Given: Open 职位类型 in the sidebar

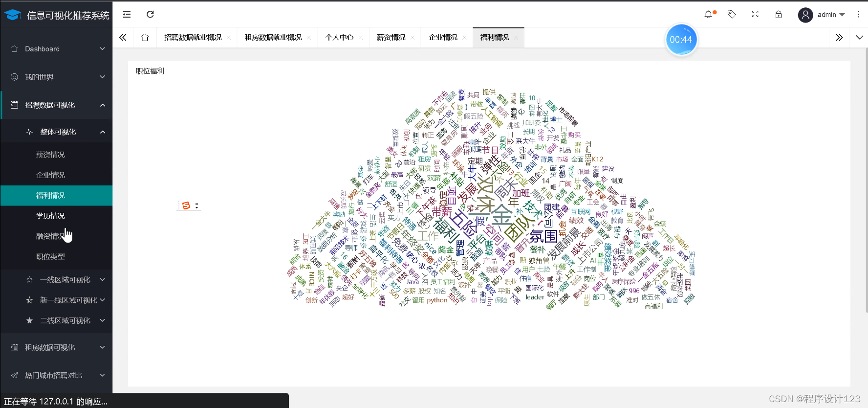Looking at the screenshot, I should click(56, 257).
